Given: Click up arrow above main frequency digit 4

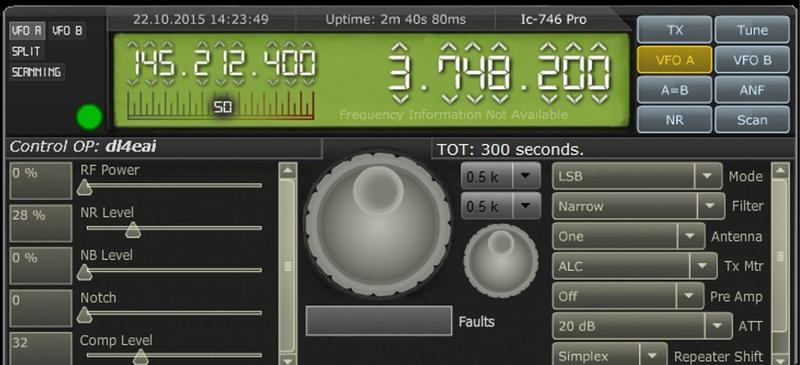Looking at the screenshot, I should 474,46.
